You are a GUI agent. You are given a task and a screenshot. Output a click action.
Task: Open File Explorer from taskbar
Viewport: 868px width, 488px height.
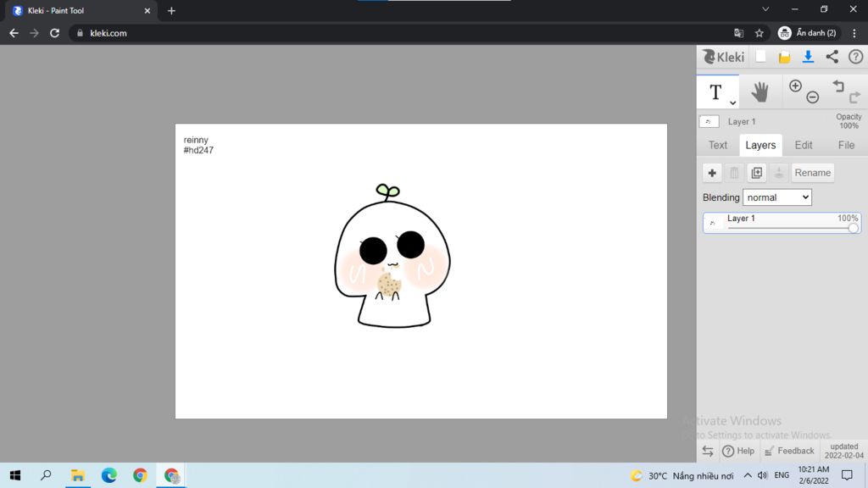point(77,475)
